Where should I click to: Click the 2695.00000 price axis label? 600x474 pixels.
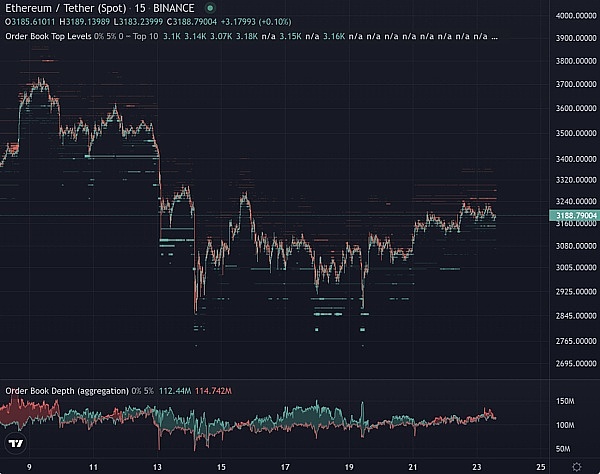[574, 365]
